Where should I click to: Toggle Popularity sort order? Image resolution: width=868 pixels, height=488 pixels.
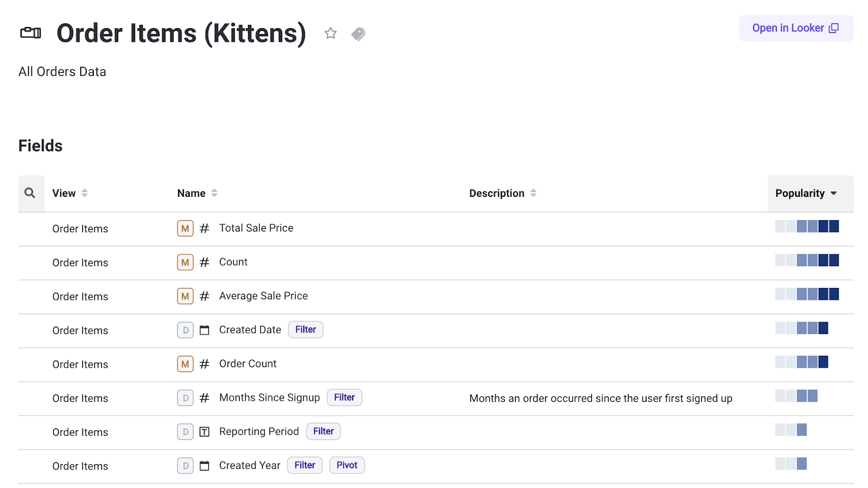[806, 194]
